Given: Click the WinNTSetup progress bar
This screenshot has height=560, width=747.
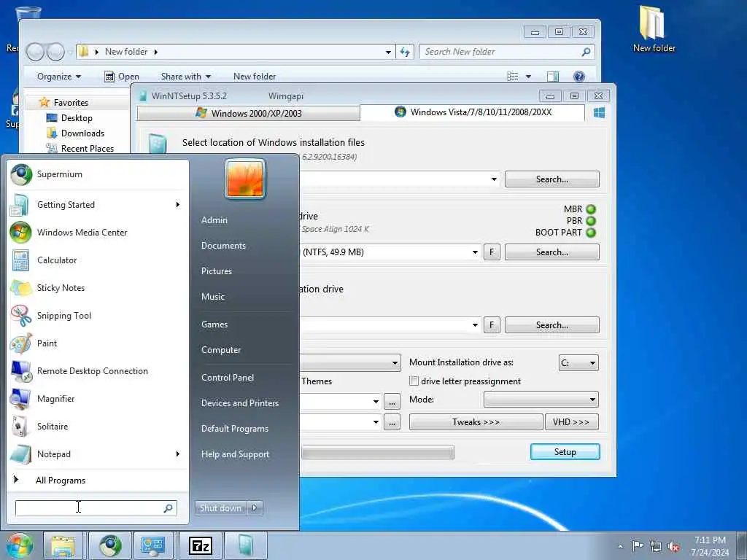Looking at the screenshot, I should tap(378, 452).
